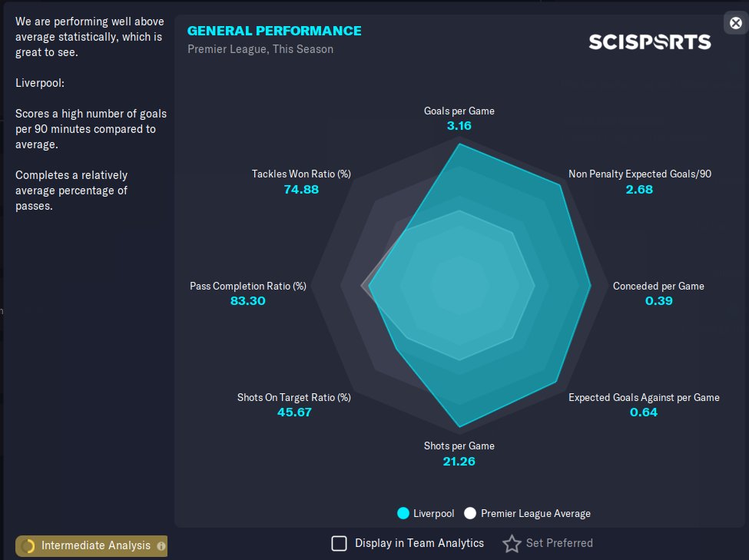Click Shots On Target Ratio label
749x560 pixels.
(294, 397)
